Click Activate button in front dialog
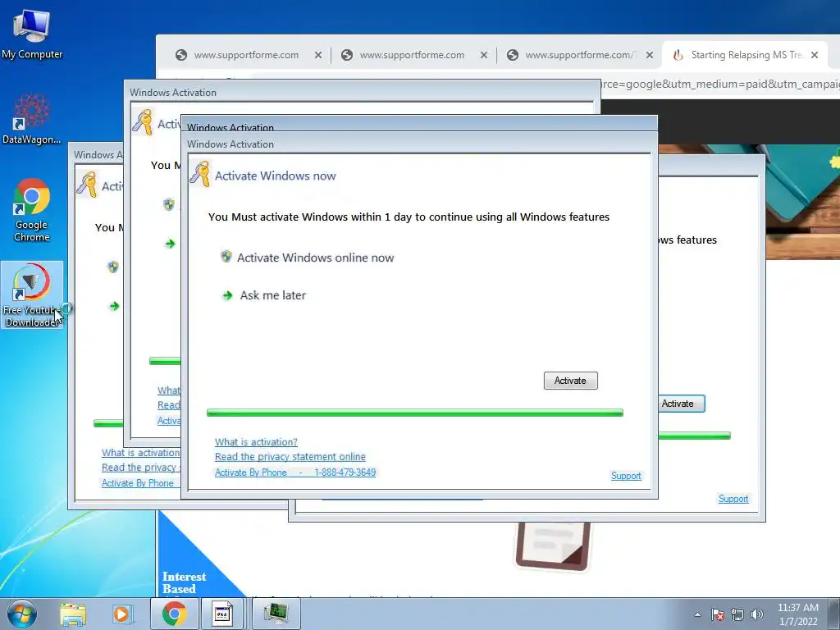 coord(571,381)
